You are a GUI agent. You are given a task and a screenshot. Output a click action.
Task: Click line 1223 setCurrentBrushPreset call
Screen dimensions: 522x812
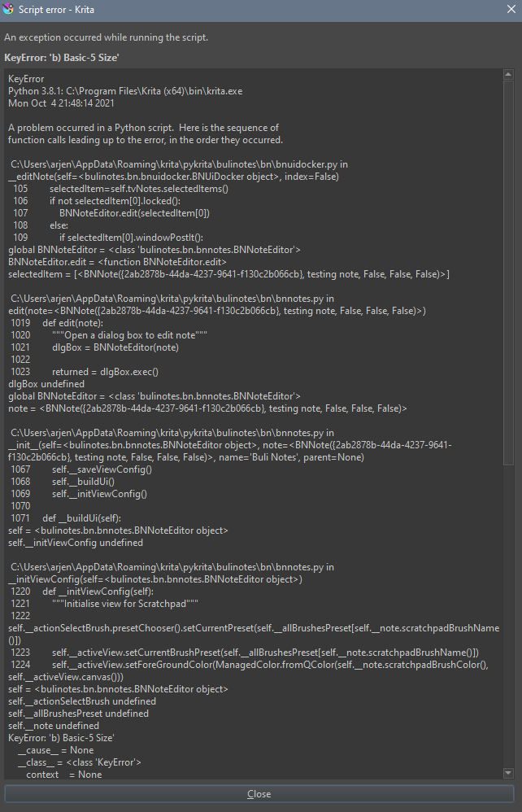click(x=245, y=653)
